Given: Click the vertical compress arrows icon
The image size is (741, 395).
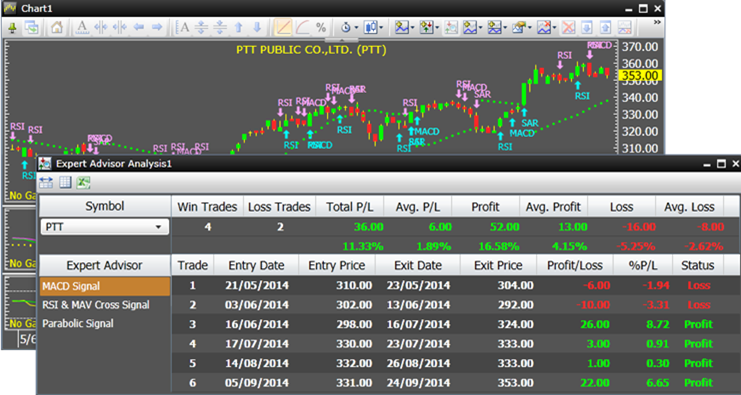Looking at the screenshot, I should (220, 27).
